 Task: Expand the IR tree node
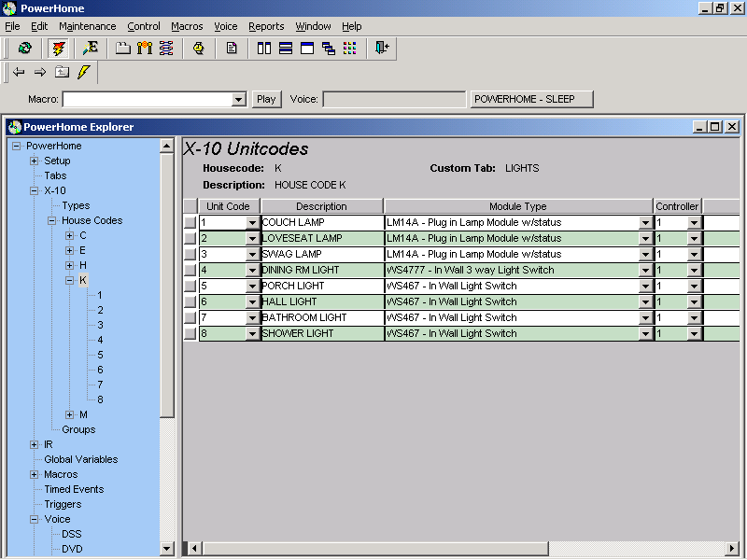[34, 445]
